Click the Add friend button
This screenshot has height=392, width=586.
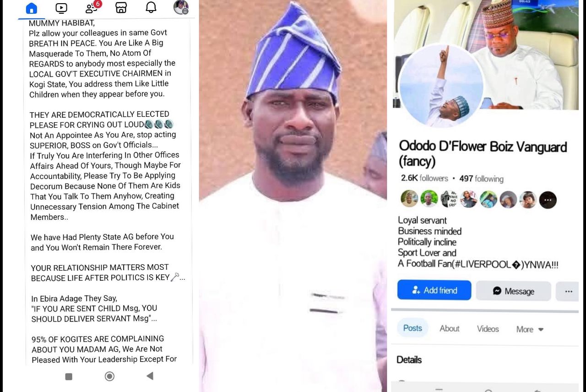[x=434, y=290]
